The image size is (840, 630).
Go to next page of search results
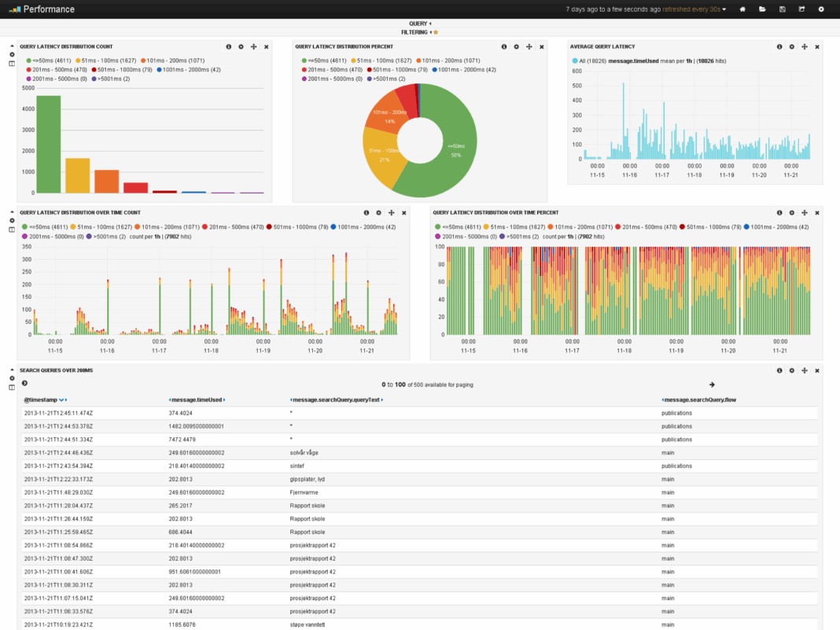click(712, 385)
